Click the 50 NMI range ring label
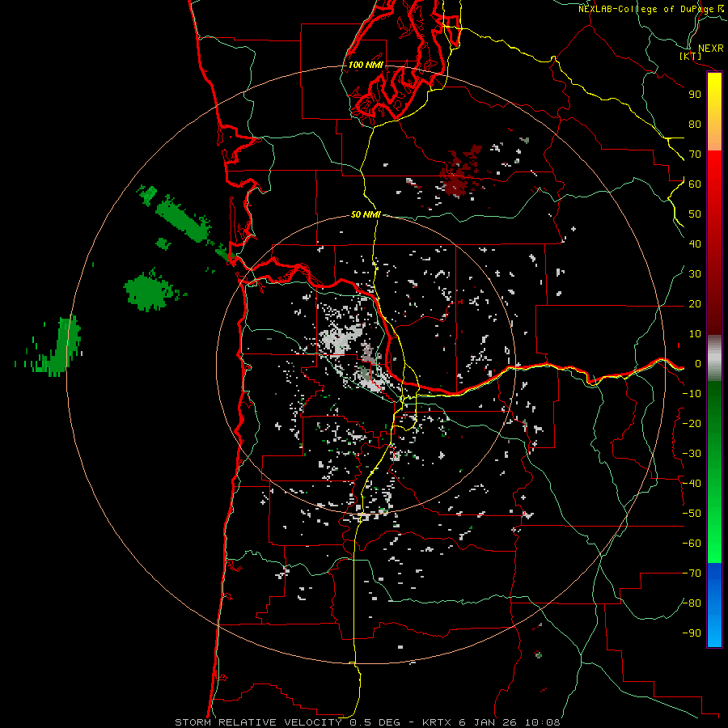This screenshot has height=728, width=728. coord(366,214)
